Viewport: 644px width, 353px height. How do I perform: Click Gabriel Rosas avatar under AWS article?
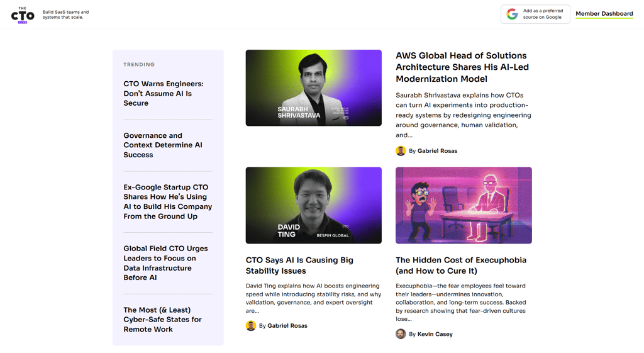(401, 151)
